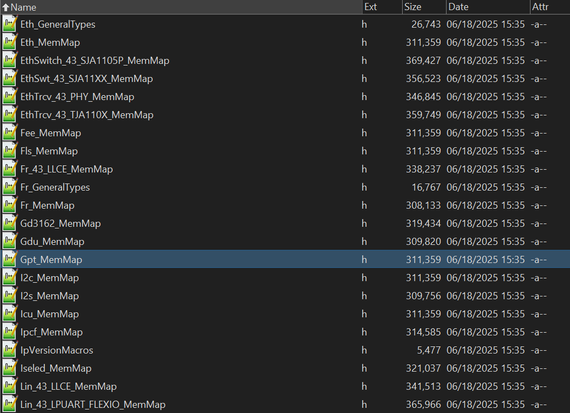Screen dimensions: 570x413
Task: Select the Lin_43_LLCE_MemMap file entry
Action: point(285,386)
